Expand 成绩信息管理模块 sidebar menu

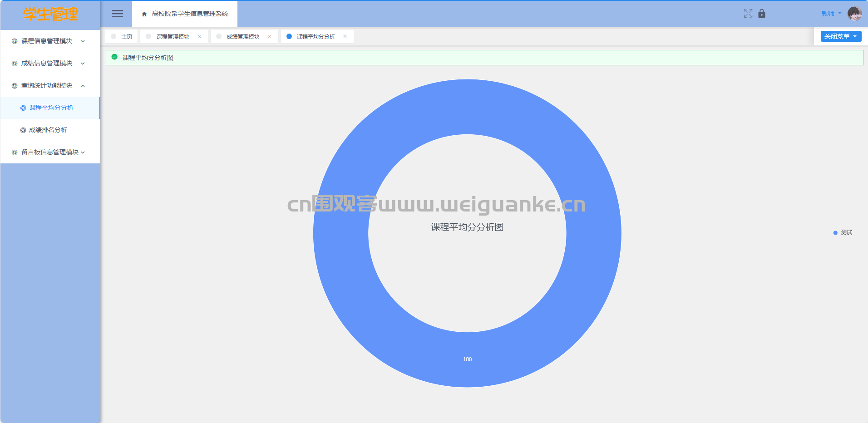tap(49, 63)
